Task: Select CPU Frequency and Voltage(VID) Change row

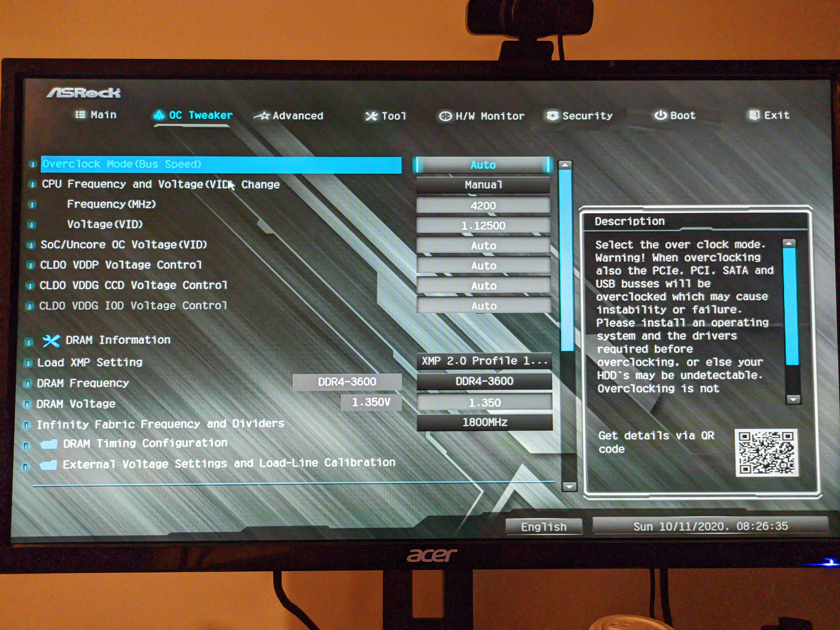Action: [x=160, y=184]
